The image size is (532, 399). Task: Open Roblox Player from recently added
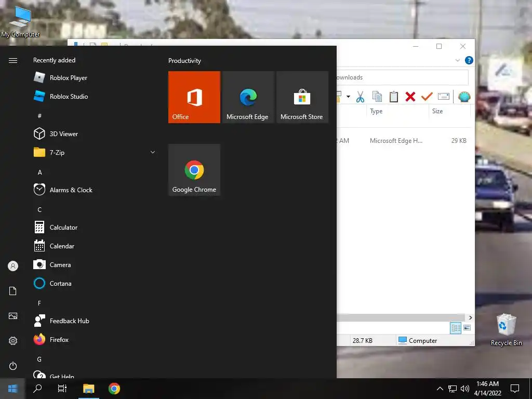click(95, 78)
